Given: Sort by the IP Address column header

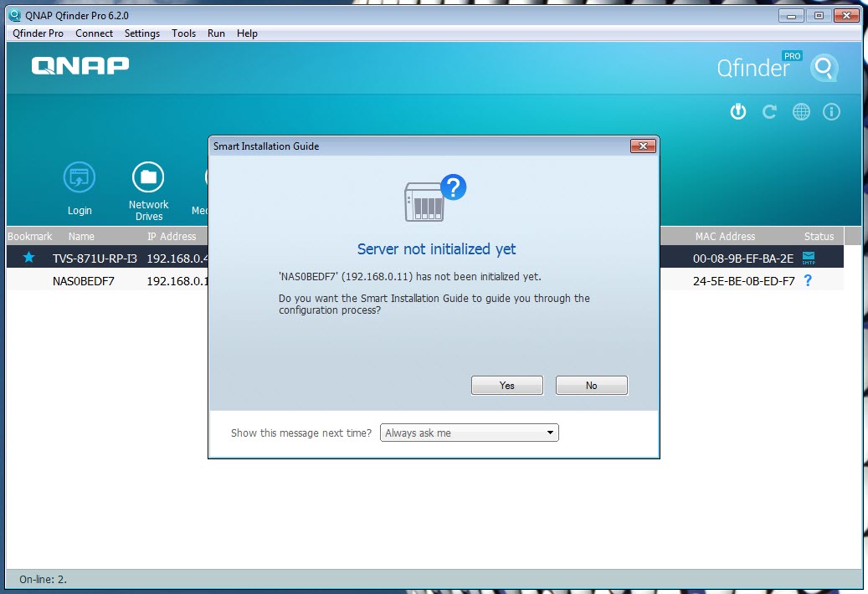Looking at the screenshot, I should (x=172, y=236).
